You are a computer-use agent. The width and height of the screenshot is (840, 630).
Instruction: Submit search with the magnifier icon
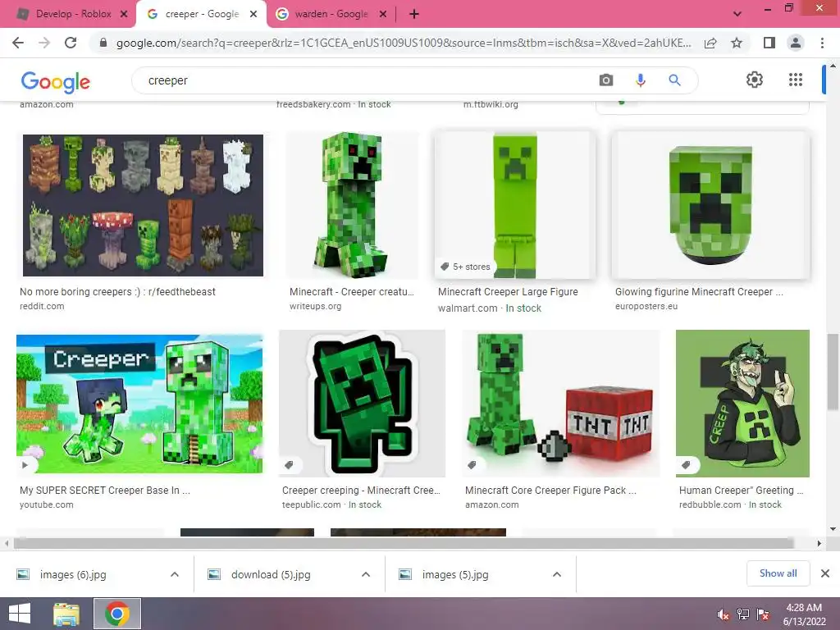point(674,80)
